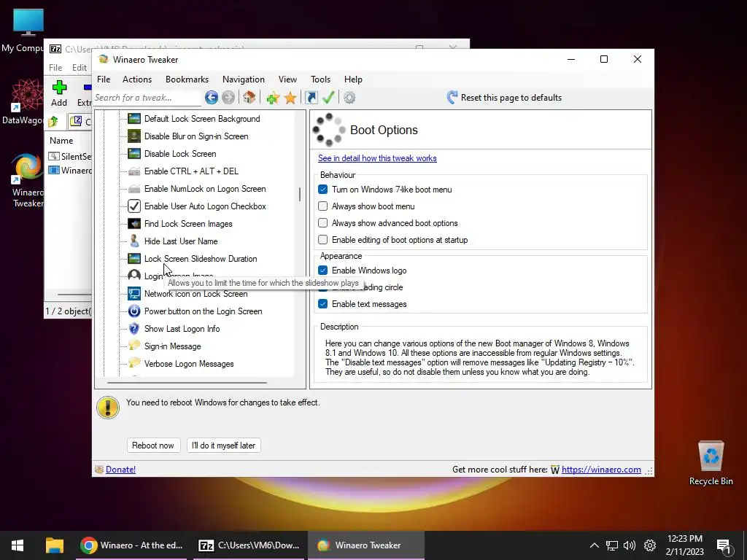Click Reboot now button
The width and height of the screenshot is (747, 560).
click(x=153, y=446)
